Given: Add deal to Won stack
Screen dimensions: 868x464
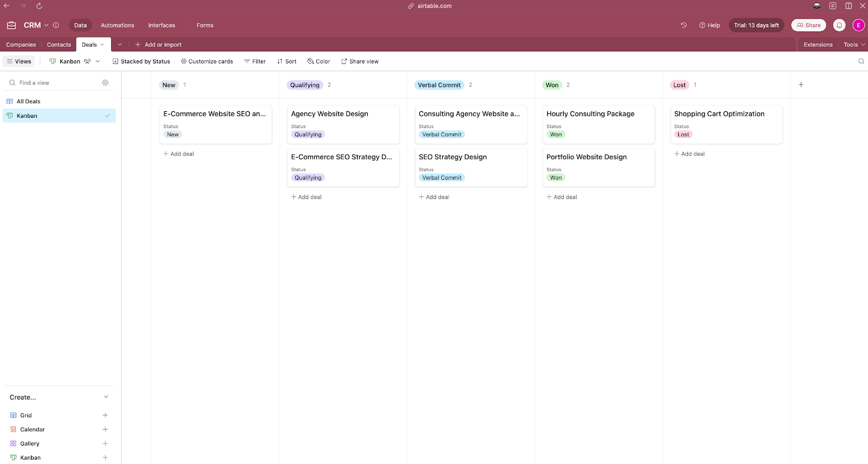Looking at the screenshot, I should pyautogui.click(x=561, y=197).
